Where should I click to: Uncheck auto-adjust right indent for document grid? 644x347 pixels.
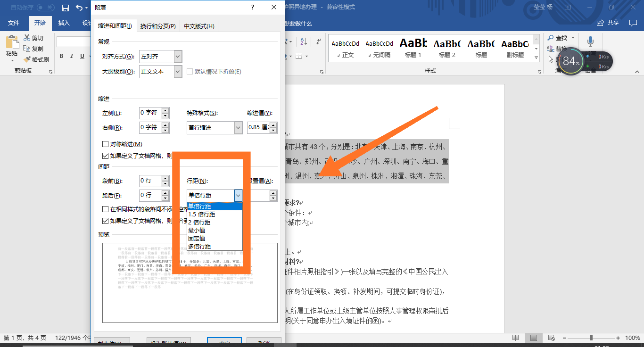(105, 156)
